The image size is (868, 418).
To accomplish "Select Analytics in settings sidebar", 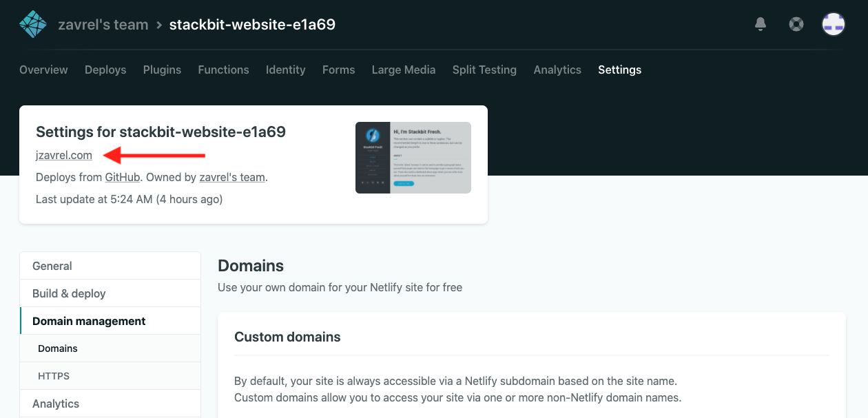I will click(110, 404).
